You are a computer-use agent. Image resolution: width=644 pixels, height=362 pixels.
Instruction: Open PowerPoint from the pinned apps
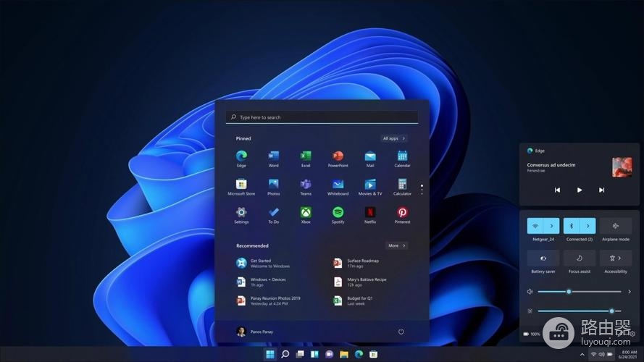338,156
